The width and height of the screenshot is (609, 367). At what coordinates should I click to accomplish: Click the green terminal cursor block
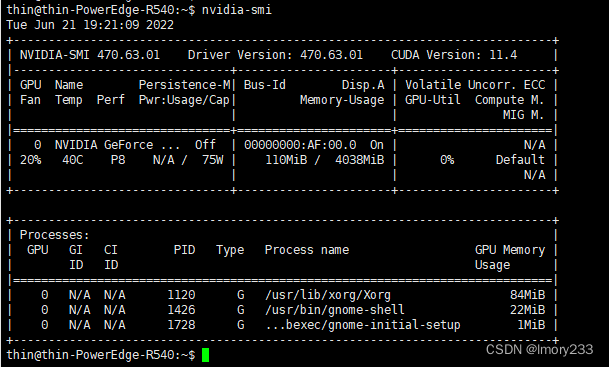pos(205,355)
